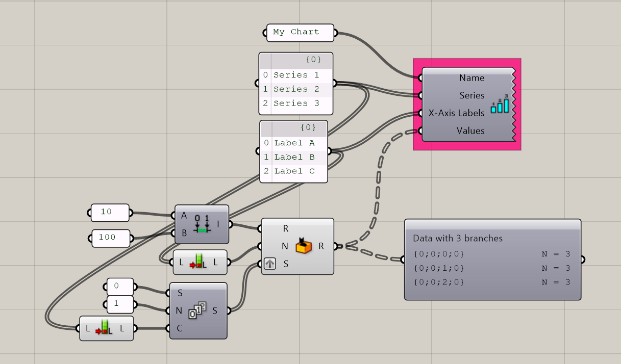Click the "Label C" row in the list panel
Screen dimensions: 621x364
point(294,171)
